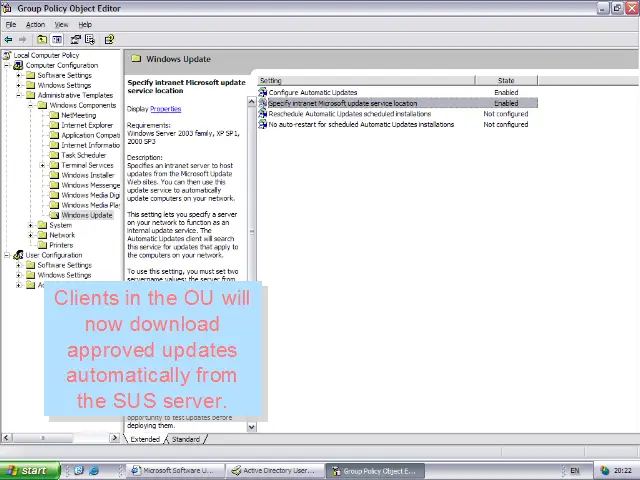
Task: Click the Internet Explorer quick launch icon
Action: (x=94, y=471)
